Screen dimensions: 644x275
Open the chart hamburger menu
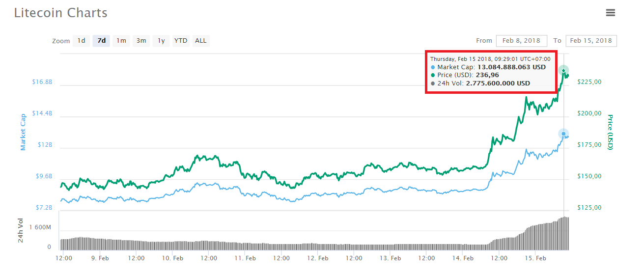pos(611,13)
